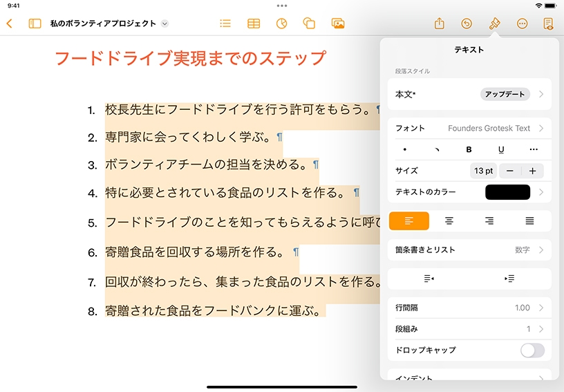The height and width of the screenshot is (392, 564).
Task: Select center text alignment
Action: [449, 221]
